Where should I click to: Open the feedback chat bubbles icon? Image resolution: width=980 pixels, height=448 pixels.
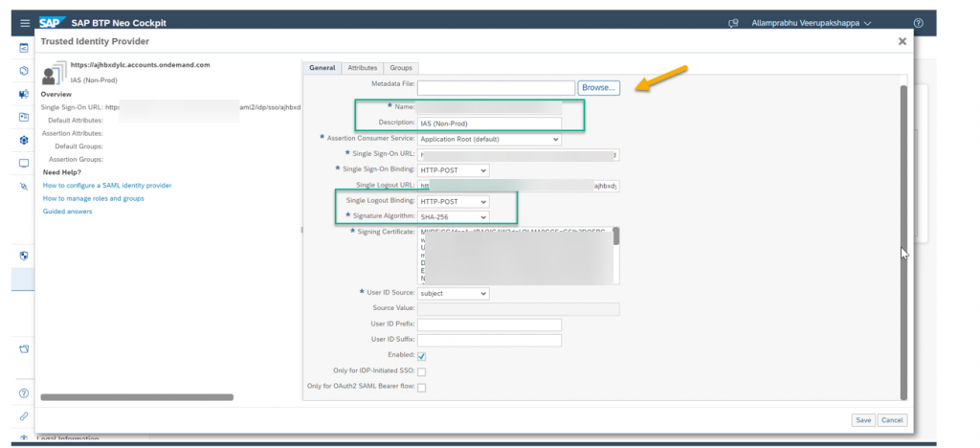coord(734,23)
